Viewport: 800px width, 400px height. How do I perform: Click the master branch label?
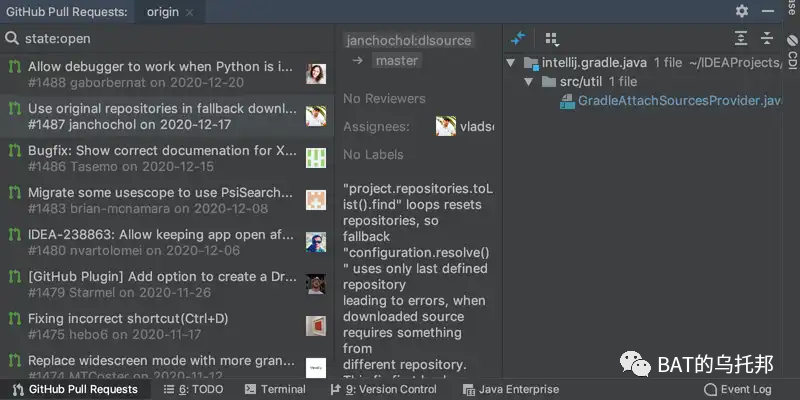397,61
